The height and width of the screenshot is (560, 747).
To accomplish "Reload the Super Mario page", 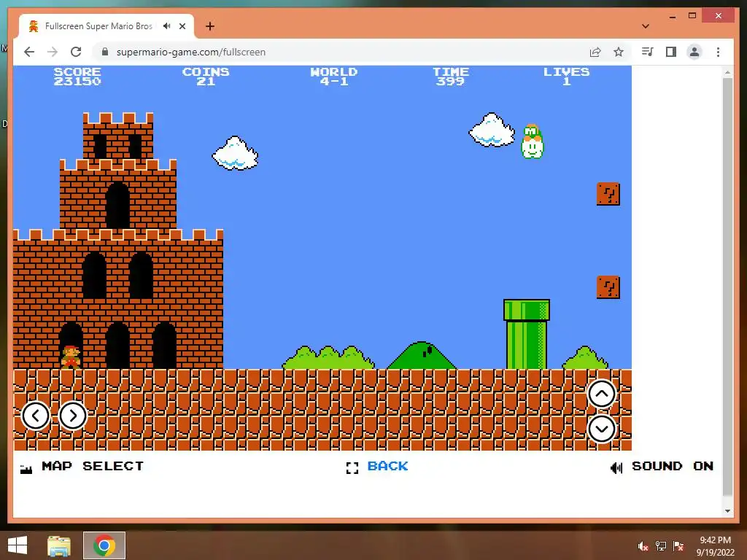I will pos(76,52).
